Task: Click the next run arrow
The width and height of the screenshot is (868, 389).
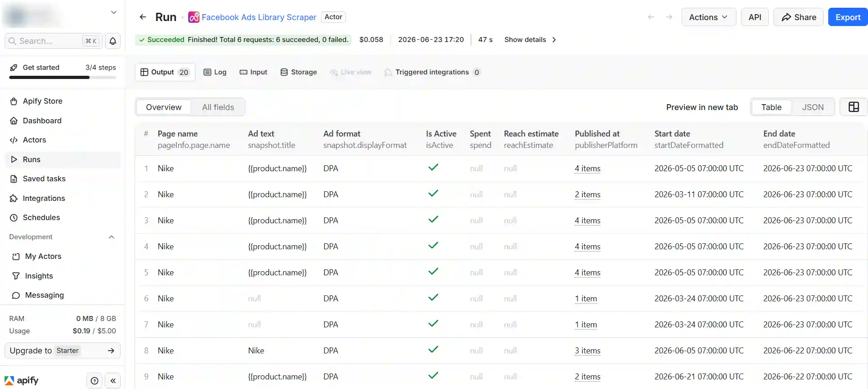Action: pyautogui.click(x=669, y=17)
